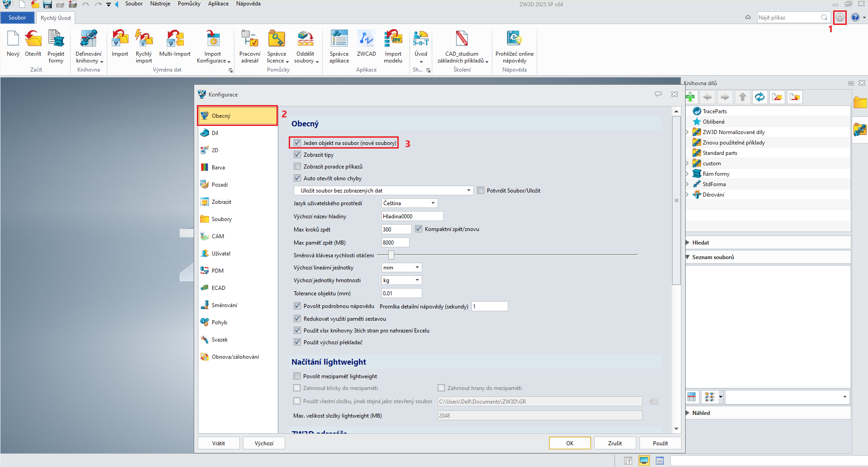
Task: Expand ZW3D Normalizované díly tree node
Action: pos(687,132)
